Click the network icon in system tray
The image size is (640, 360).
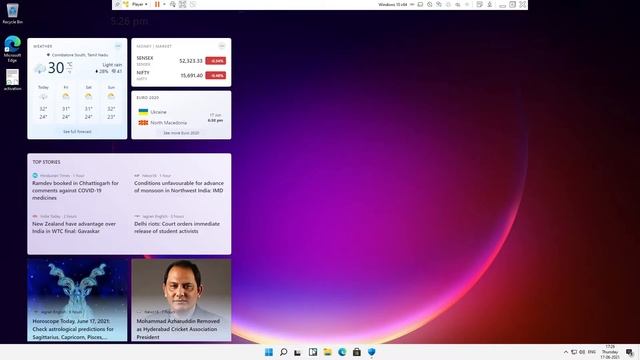point(574,352)
